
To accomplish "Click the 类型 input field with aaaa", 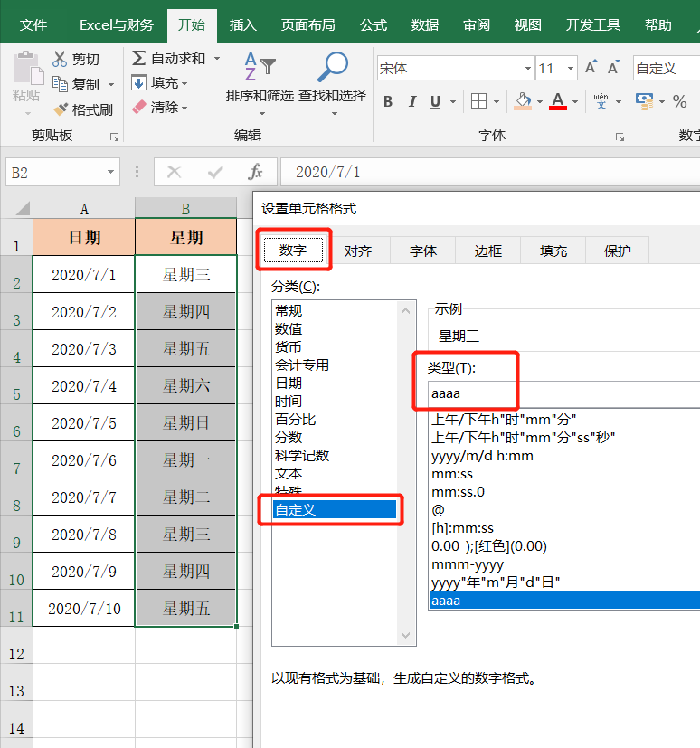I will click(563, 394).
